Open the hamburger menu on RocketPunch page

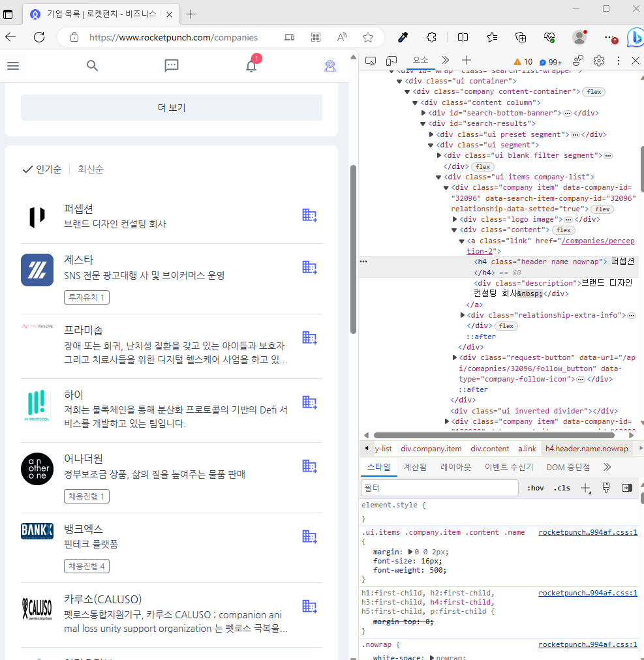[x=13, y=66]
